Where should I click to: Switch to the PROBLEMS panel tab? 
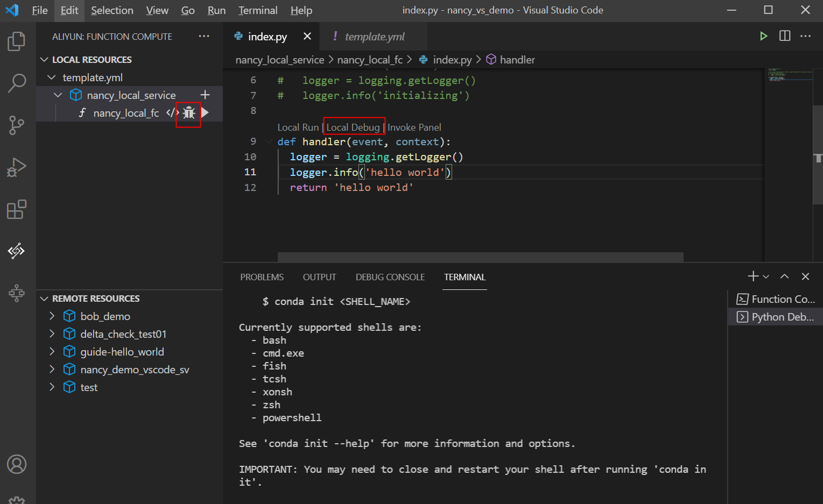coord(262,277)
